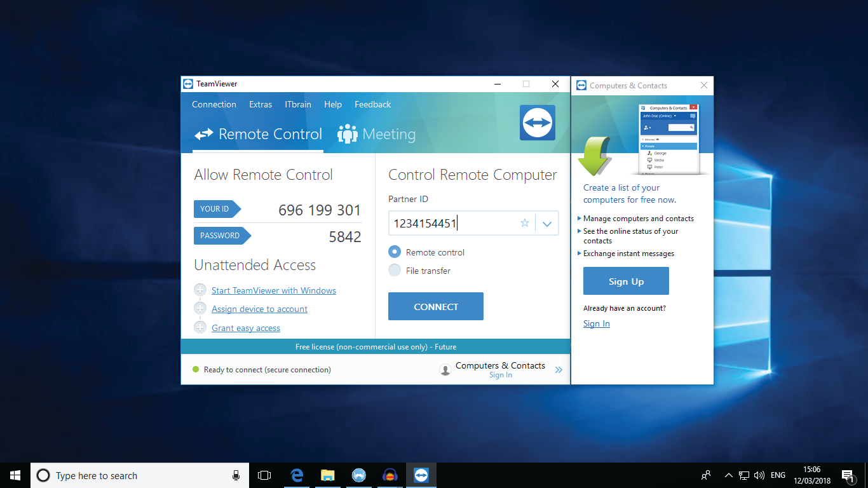The width and height of the screenshot is (868, 488).
Task: Open the Action Center notifications icon
Action: coord(848,476)
